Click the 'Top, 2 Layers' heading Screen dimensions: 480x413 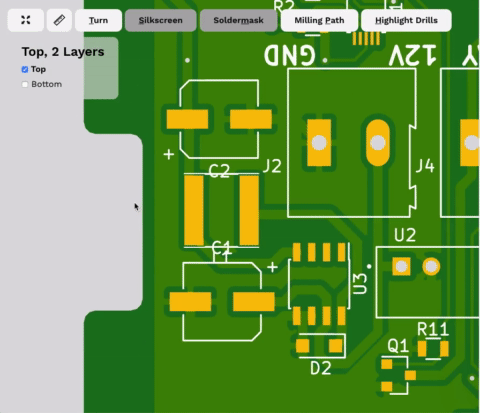(63, 52)
